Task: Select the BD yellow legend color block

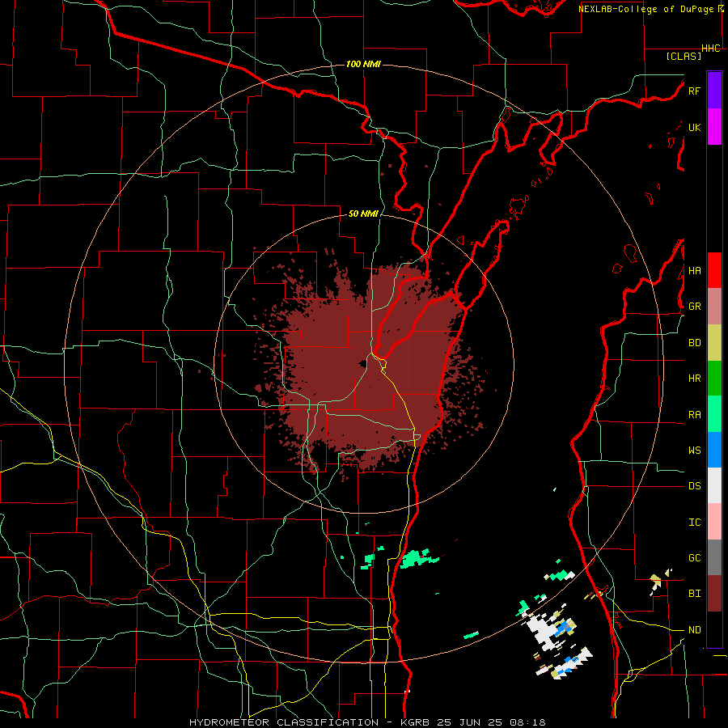Action: click(714, 343)
